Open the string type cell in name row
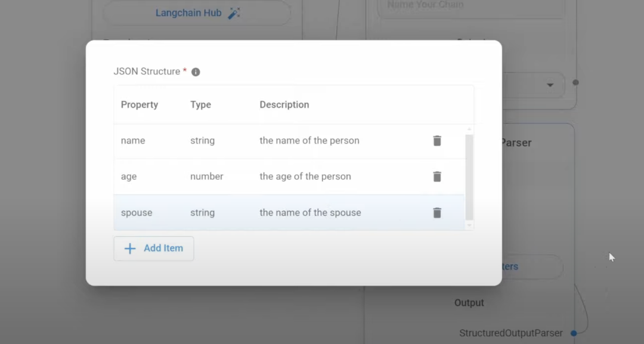The width and height of the screenshot is (644, 344). point(202,141)
